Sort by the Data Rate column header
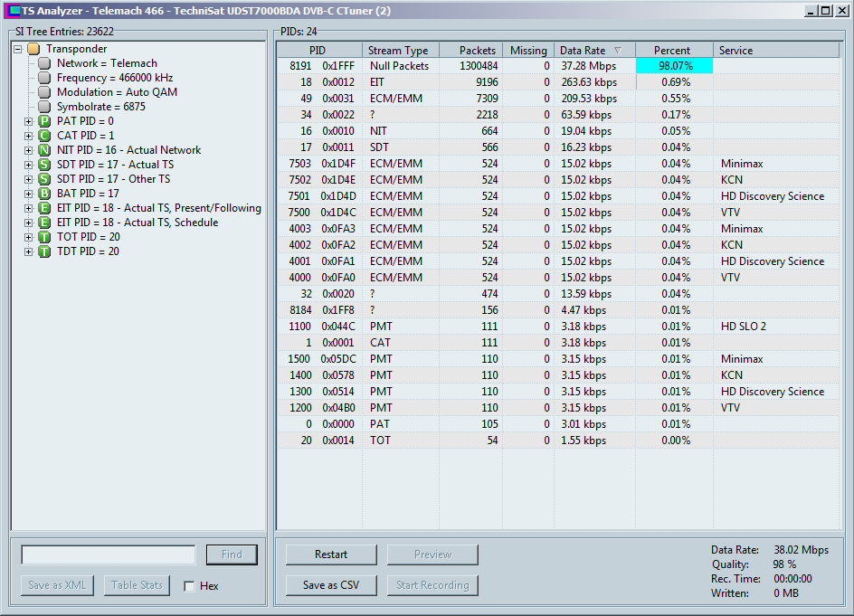Screen dimensions: 854x616 click(x=594, y=50)
